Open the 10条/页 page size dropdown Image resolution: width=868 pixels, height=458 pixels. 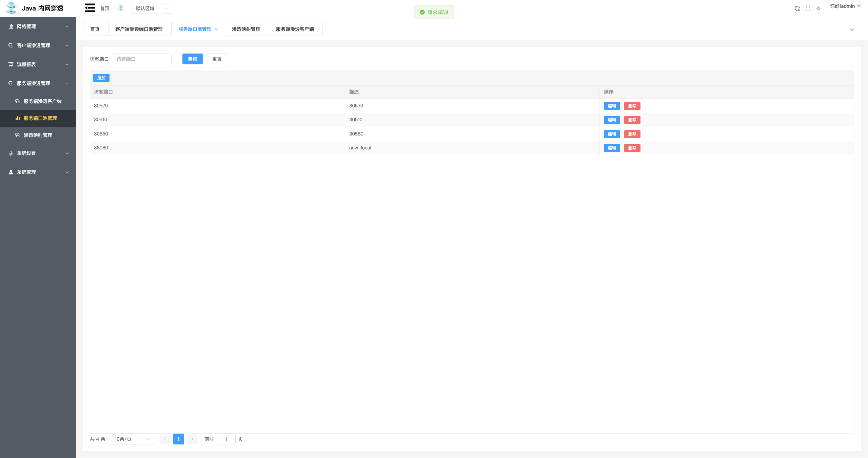132,439
